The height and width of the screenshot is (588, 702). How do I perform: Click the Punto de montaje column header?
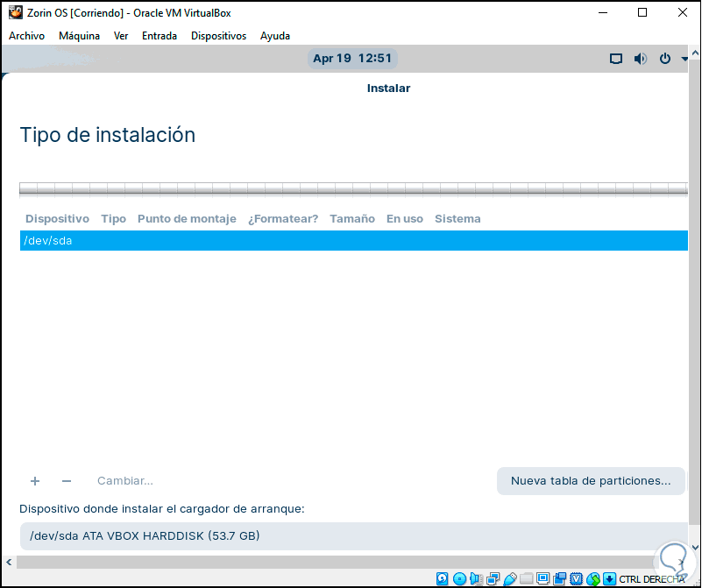187,219
